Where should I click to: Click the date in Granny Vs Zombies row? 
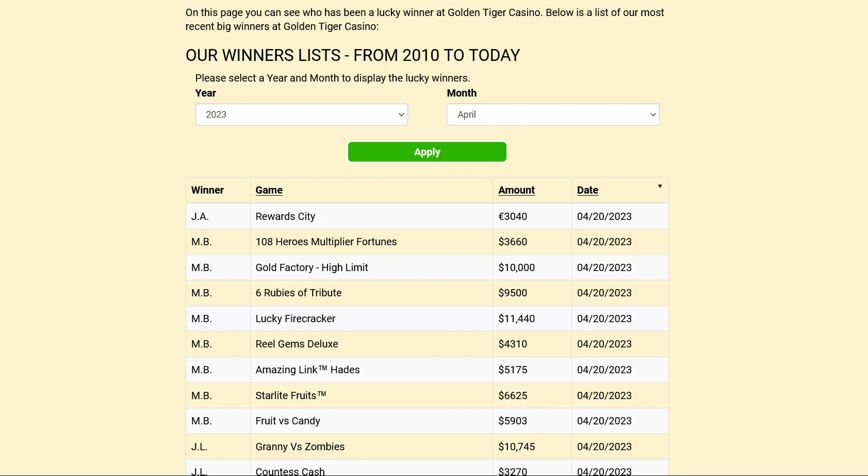click(x=620, y=447)
